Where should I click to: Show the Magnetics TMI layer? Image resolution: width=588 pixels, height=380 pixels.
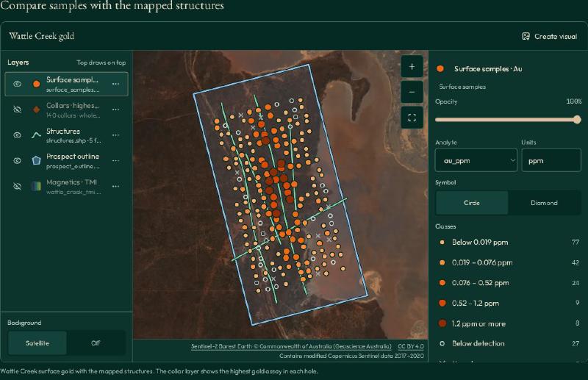tap(17, 186)
